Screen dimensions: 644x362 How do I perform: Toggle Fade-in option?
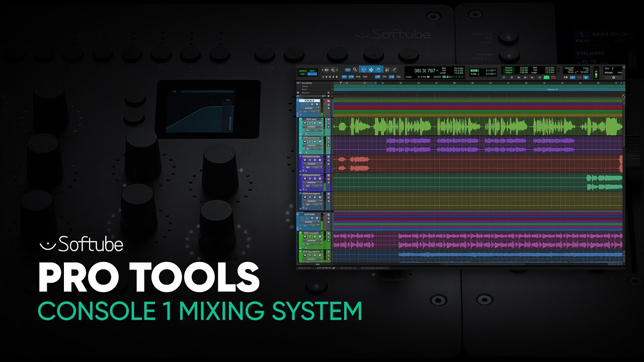pos(509,72)
